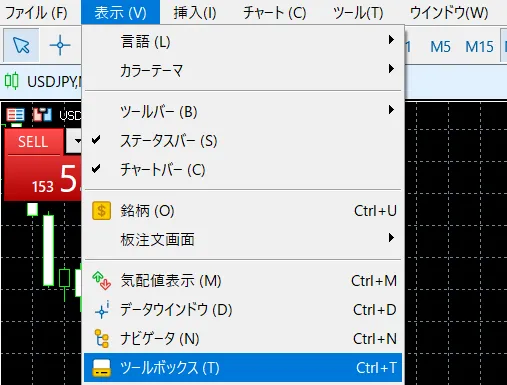
Task: Open the ウインドウ(W) menu
Action: (x=449, y=13)
